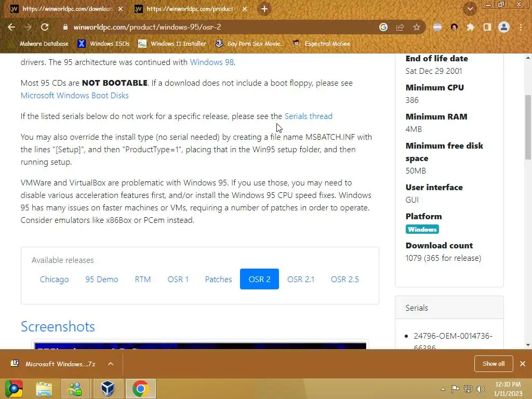View site info via the padlock icon

click(x=65, y=27)
